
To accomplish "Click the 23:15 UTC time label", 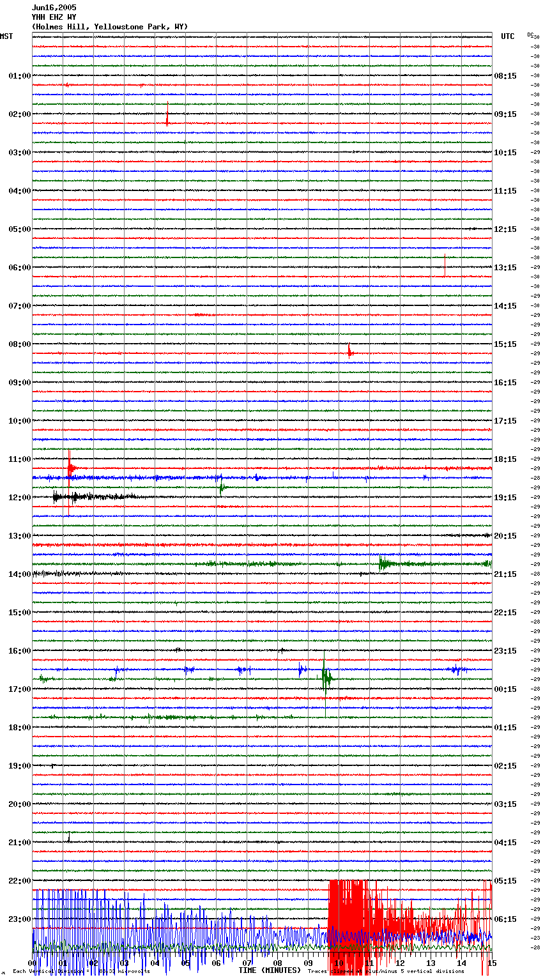I will [x=505, y=651].
